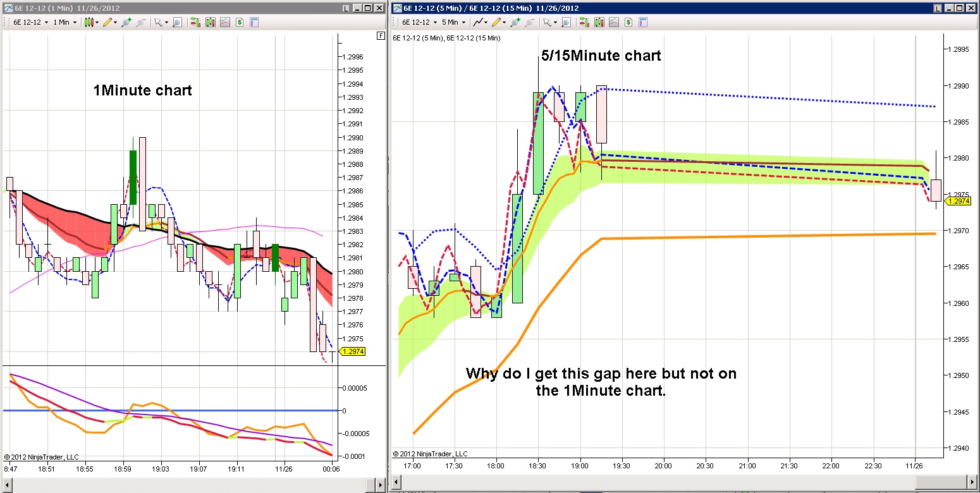
Task: Select 6E 12-12 (1 Min) window title bar
Action: pyautogui.click(x=171, y=8)
